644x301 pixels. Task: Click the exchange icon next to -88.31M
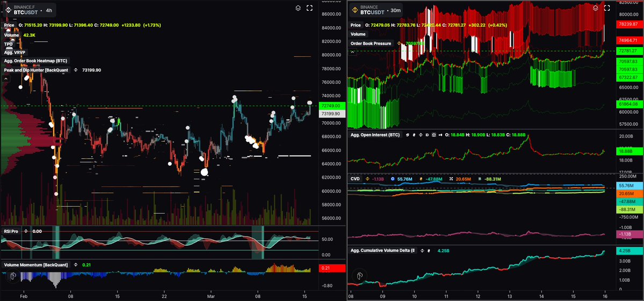480,179
